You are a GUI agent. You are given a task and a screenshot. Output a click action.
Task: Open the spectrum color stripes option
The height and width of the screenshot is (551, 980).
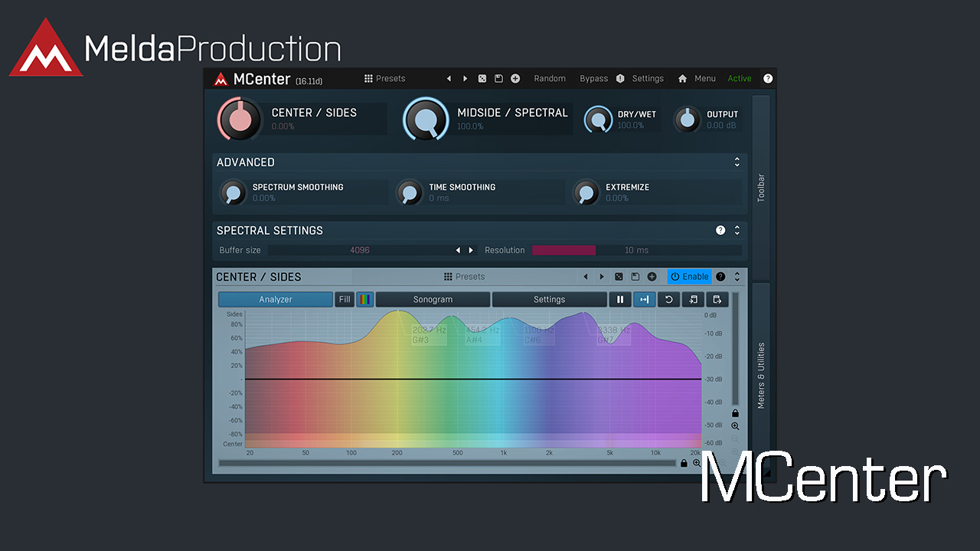tap(365, 300)
